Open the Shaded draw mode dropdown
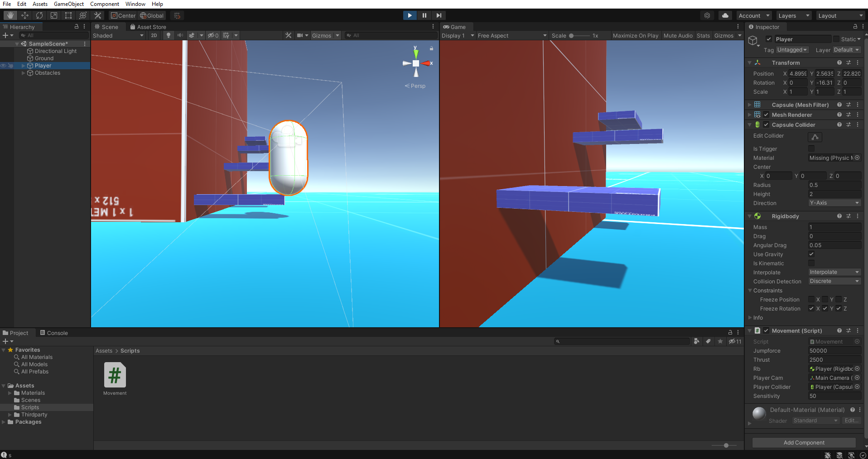868x459 pixels. tap(118, 35)
